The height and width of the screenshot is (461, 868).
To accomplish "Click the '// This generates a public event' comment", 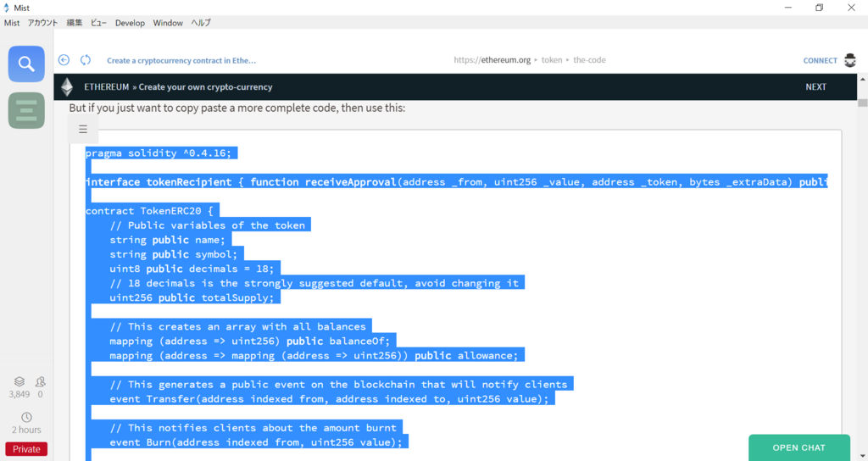I will (338, 385).
